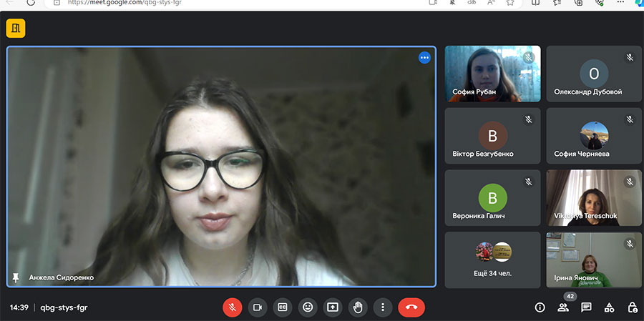Open meeting details via the info icon
This screenshot has width=644, height=321.
(x=540, y=307)
